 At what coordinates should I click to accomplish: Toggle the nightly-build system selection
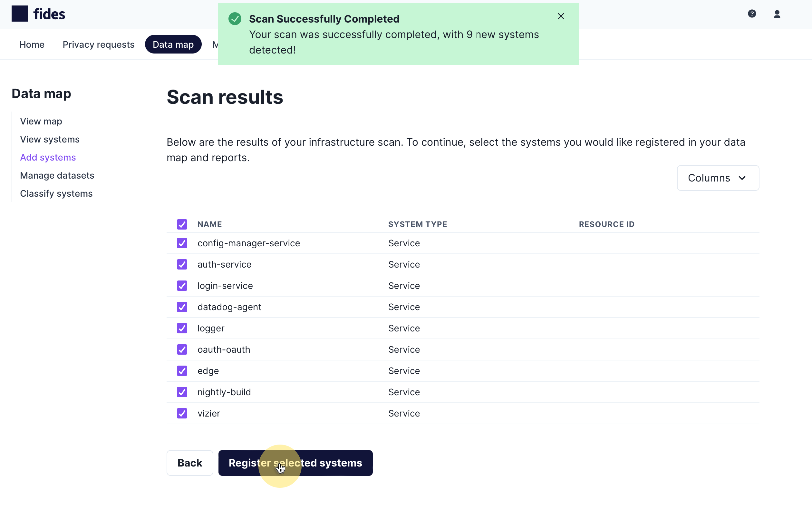[x=182, y=391]
